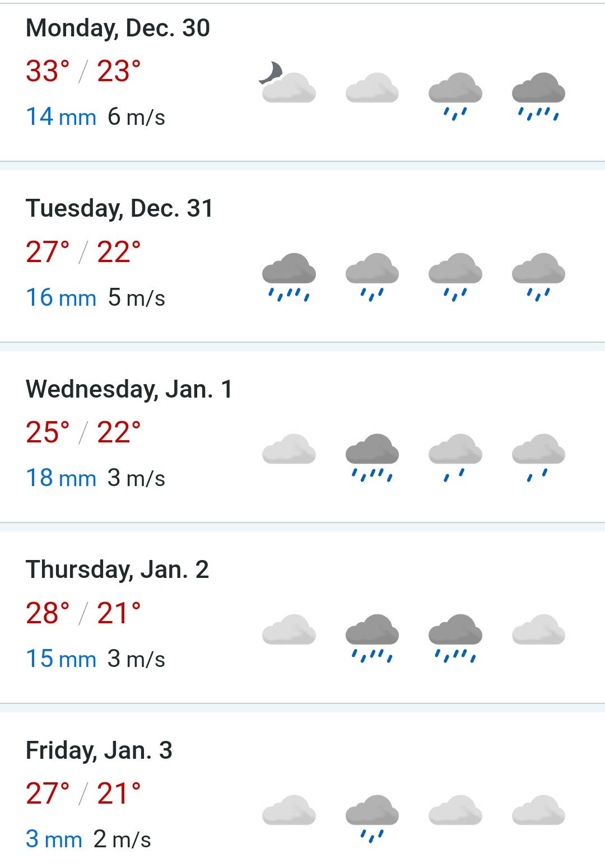Click Monday's last heavy rain cloud icon
This screenshot has width=605, height=868.
pyautogui.click(x=538, y=96)
